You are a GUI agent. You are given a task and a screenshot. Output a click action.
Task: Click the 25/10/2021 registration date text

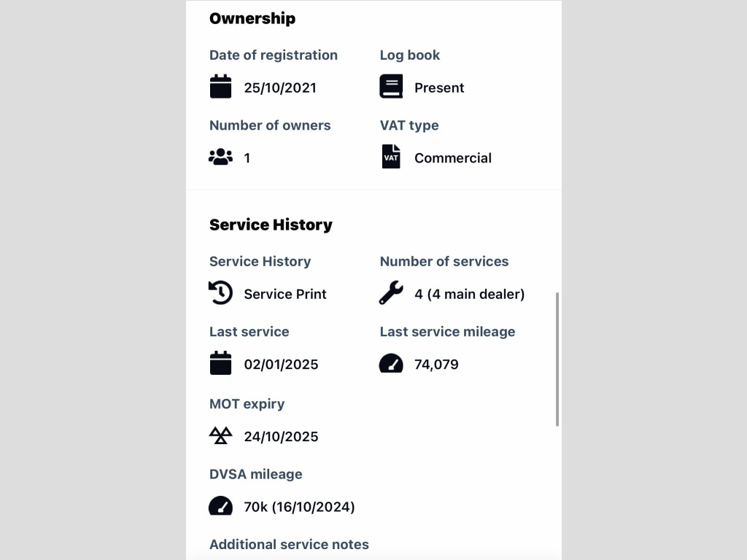coord(280,87)
